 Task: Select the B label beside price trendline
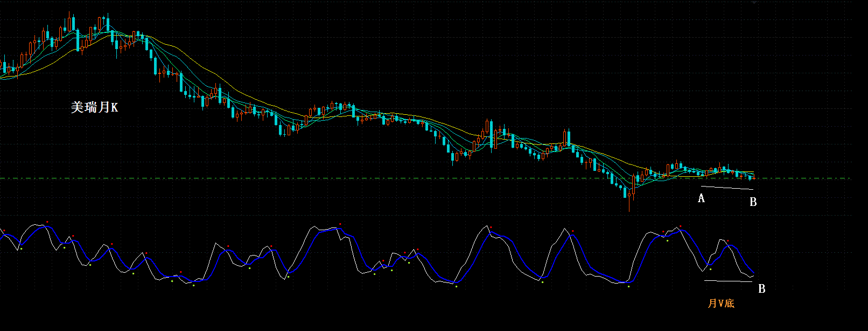tap(753, 202)
